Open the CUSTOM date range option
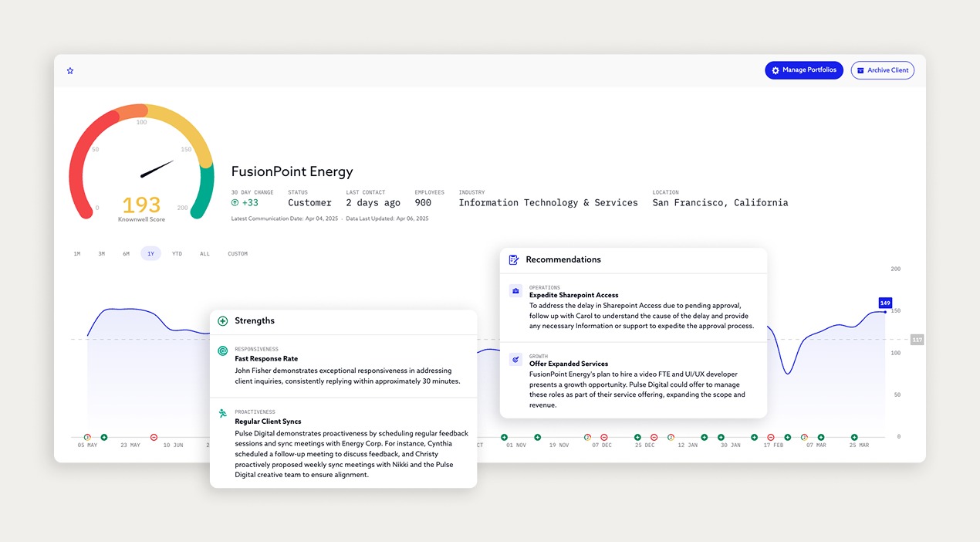 pos(238,254)
